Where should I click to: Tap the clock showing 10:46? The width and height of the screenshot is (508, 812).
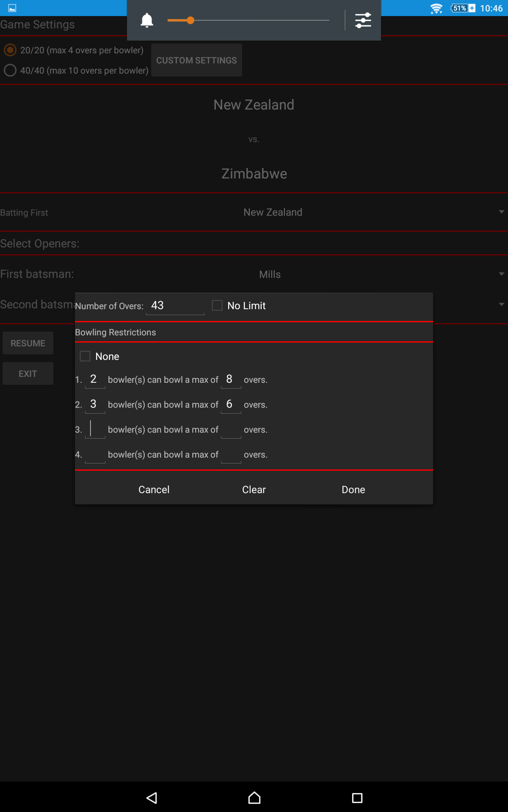[491, 8]
